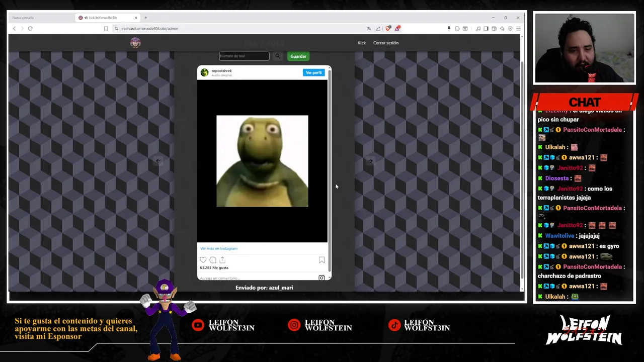Screen dimensions: 644x362
Task: Bookmark this page with the bookmark icon
Action: tap(106, 29)
